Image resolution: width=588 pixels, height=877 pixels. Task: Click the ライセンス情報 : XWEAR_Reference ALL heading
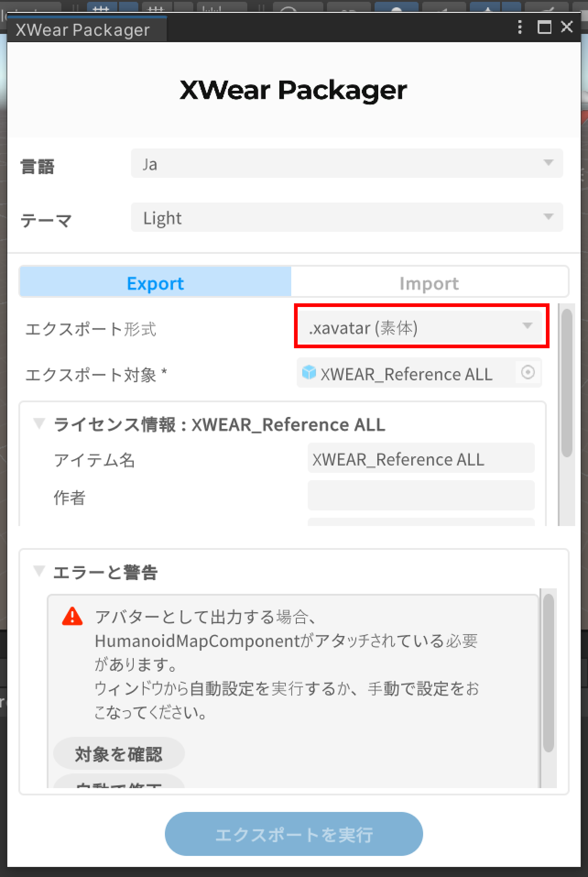click(x=219, y=424)
